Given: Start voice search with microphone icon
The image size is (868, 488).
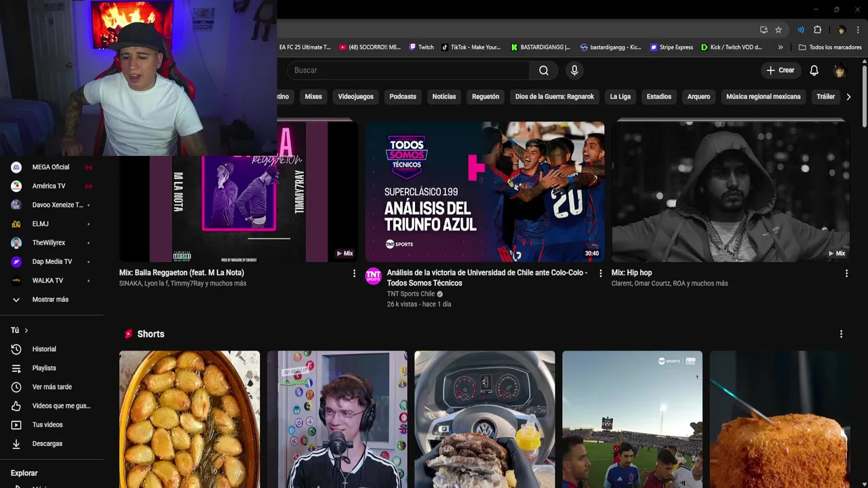Looking at the screenshot, I should click(x=574, y=70).
